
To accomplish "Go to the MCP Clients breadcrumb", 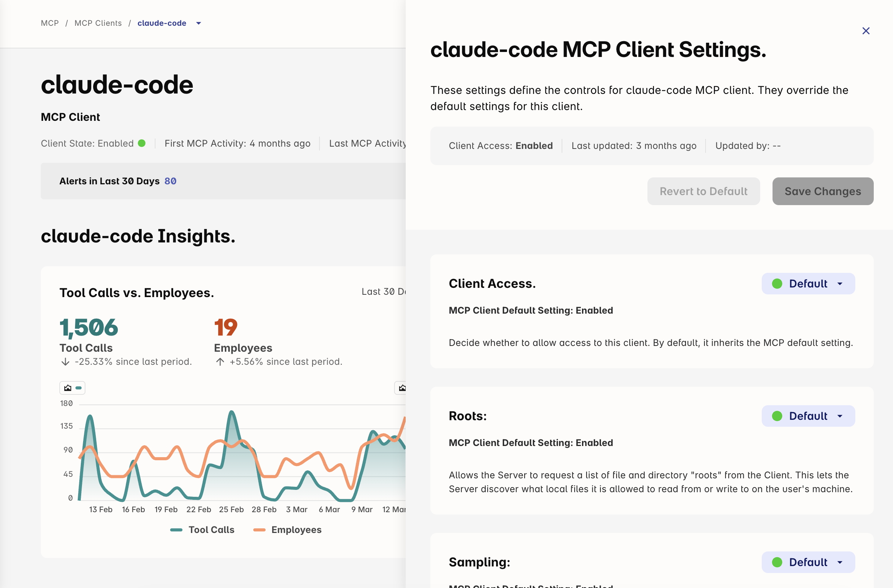I will pyautogui.click(x=98, y=23).
